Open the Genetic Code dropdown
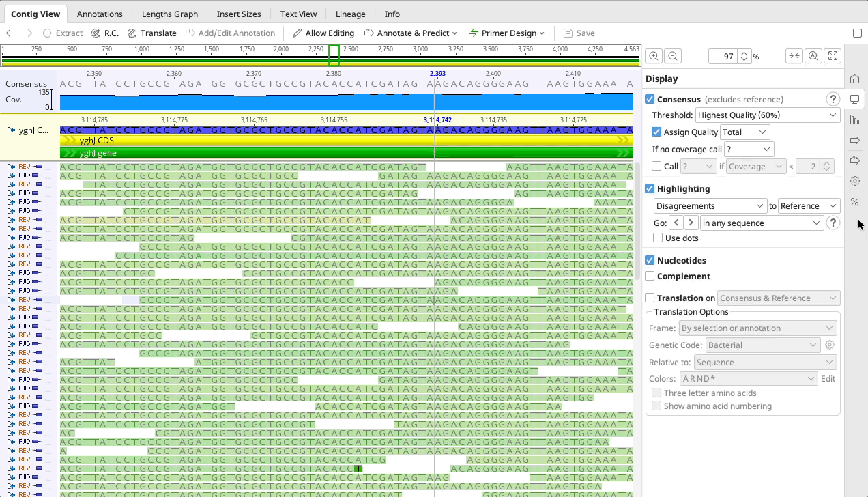868x497 pixels. 762,345
